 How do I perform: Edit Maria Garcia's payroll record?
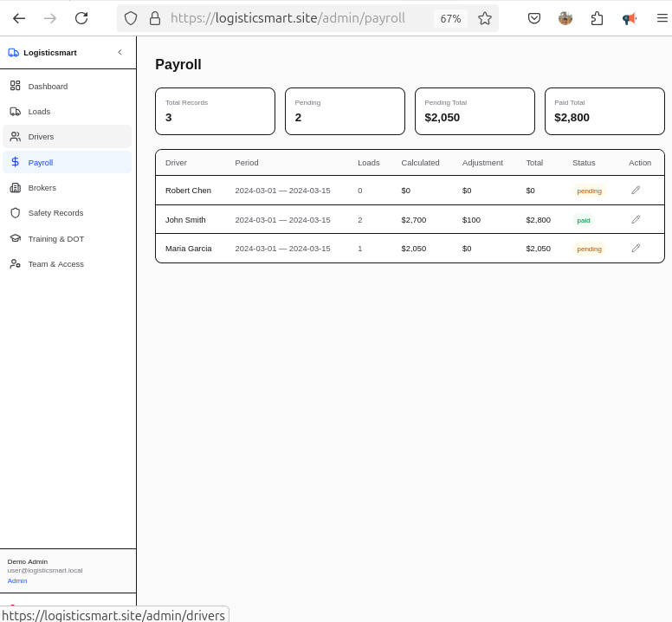point(636,249)
